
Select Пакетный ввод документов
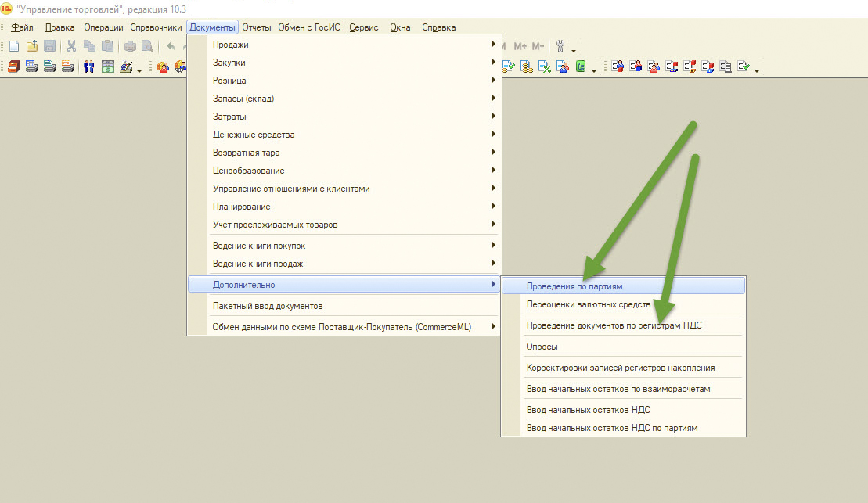pos(344,305)
